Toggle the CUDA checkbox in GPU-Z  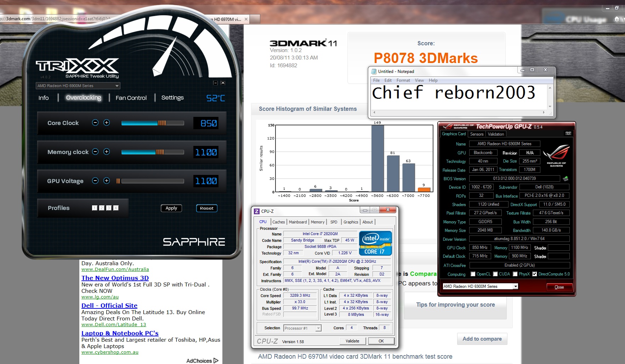tap(495, 274)
